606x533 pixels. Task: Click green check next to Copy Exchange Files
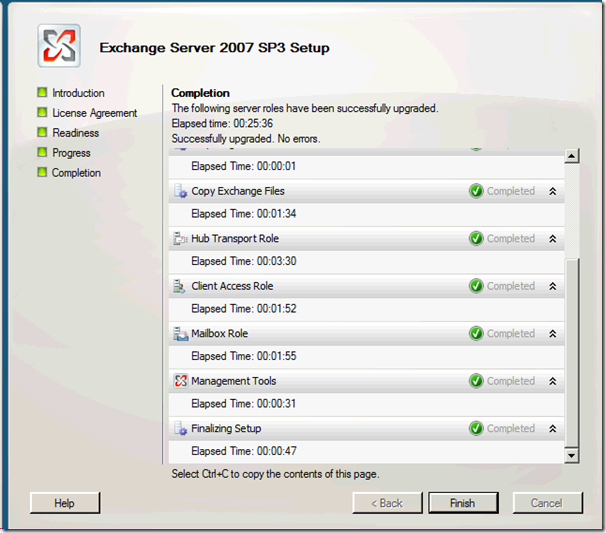tap(476, 191)
